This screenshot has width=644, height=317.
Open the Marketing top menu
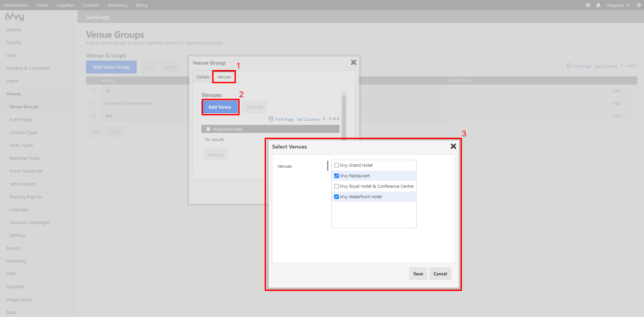click(x=117, y=5)
